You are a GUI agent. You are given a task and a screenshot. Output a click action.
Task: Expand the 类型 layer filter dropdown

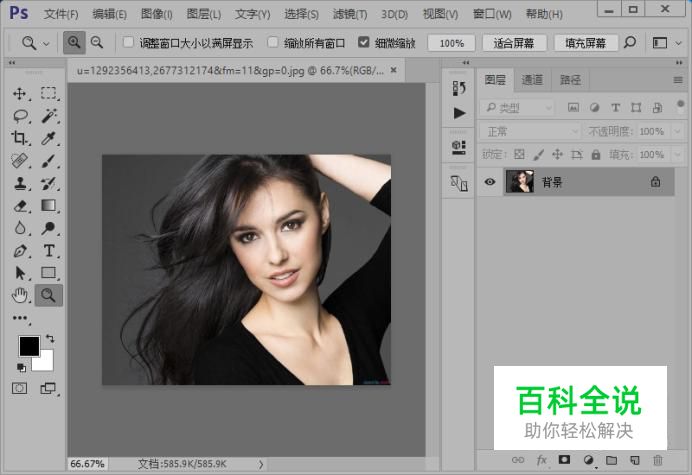click(x=517, y=108)
